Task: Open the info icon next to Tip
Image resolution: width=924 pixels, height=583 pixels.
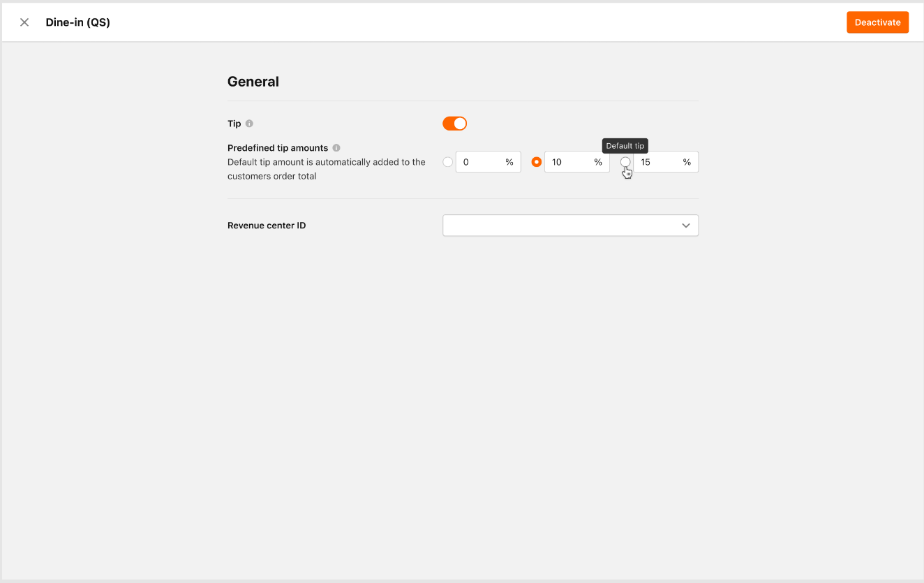Action: click(x=249, y=124)
